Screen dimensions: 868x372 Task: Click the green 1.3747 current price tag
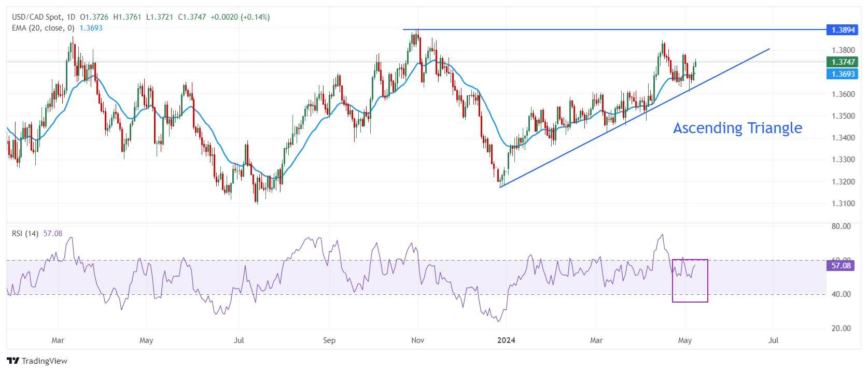[843, 62]
